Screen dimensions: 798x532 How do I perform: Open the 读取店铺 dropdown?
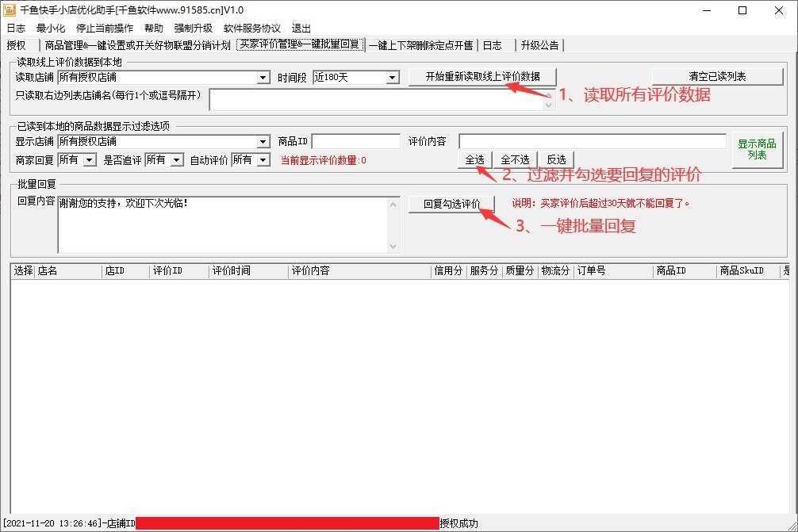click(x=263, y=78)
